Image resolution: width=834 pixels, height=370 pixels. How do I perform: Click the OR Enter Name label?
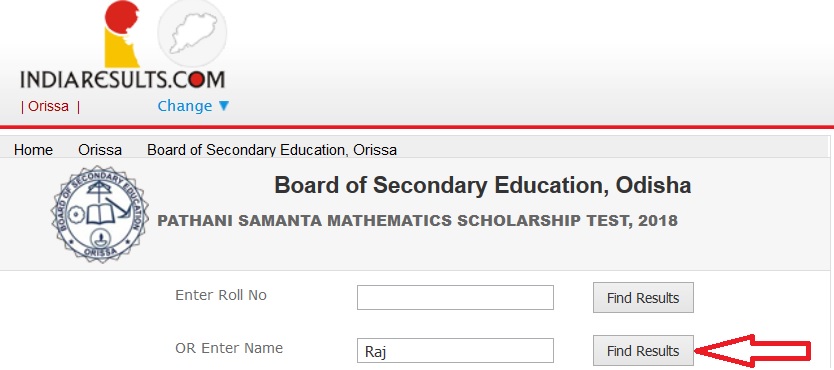(229, 348)
